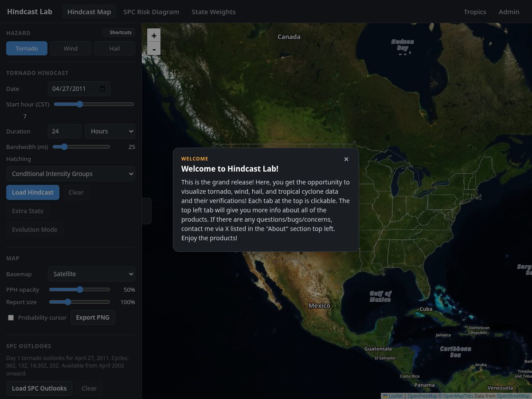Click the Aruba map label

pyautogui.click(x=481, y=365)
